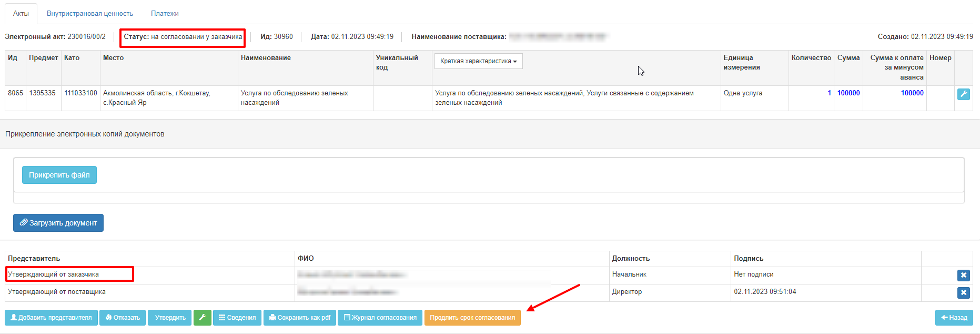
Task: Approve the act with Утвердить
Action: (170, 318)
